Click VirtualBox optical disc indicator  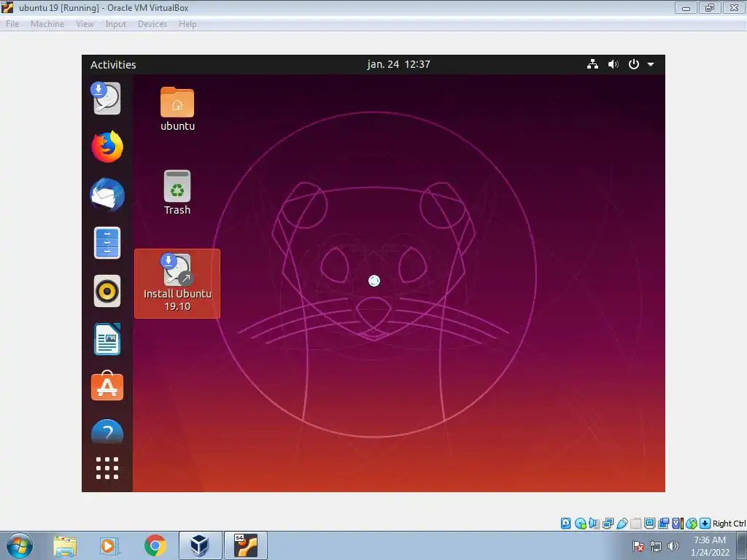[x=580, y=524]
